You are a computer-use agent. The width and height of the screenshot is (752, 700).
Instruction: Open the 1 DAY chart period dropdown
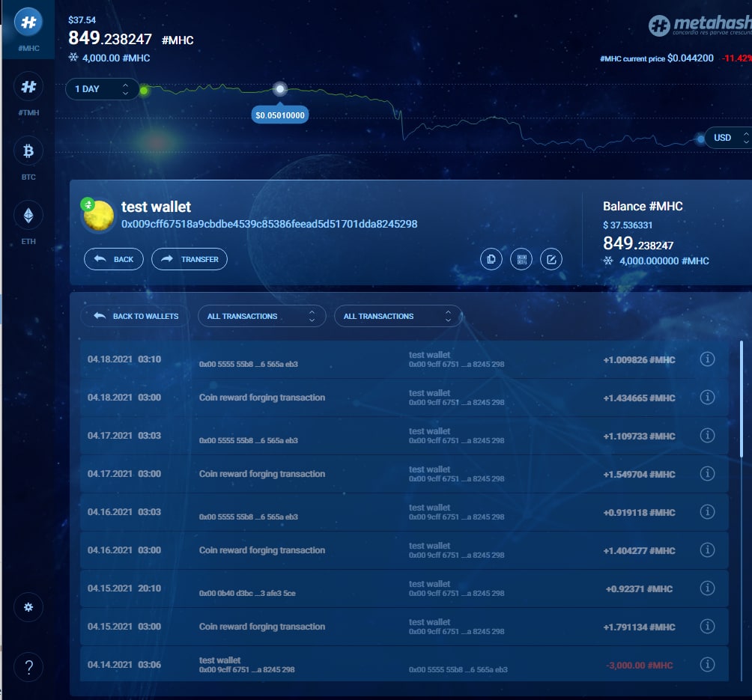(x=102, y=89)
